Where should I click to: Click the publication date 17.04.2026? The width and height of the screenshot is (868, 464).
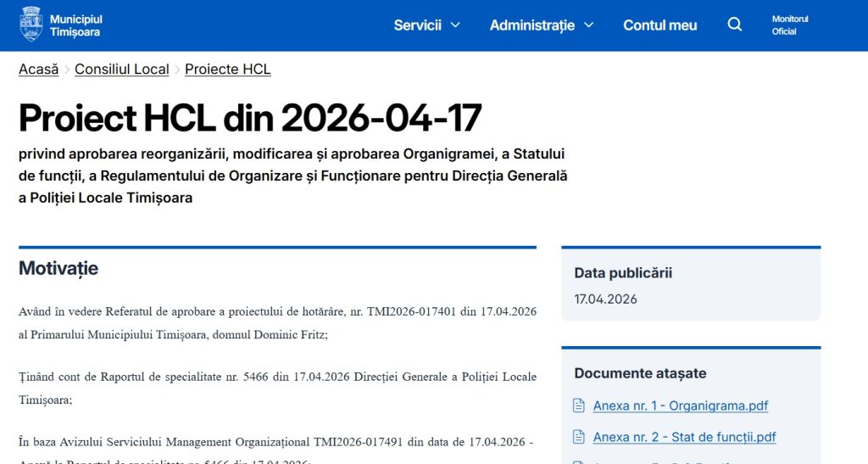pyautogui.click(x=605, y=299)
